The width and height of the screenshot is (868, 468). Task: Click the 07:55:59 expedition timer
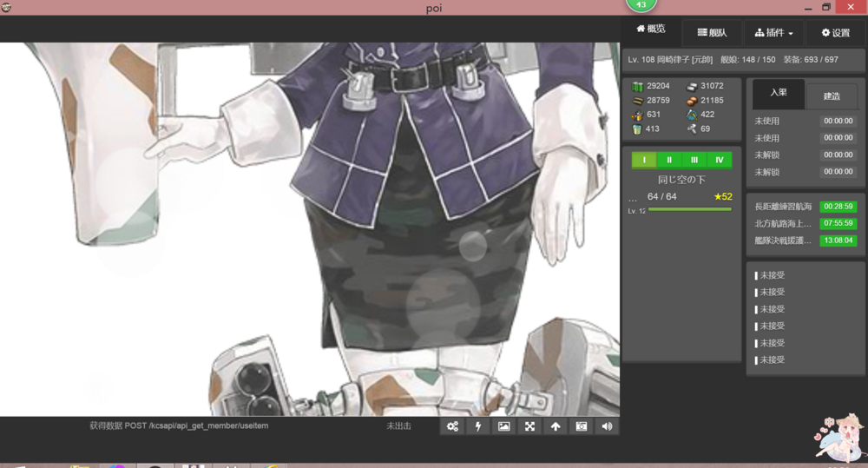838,223
